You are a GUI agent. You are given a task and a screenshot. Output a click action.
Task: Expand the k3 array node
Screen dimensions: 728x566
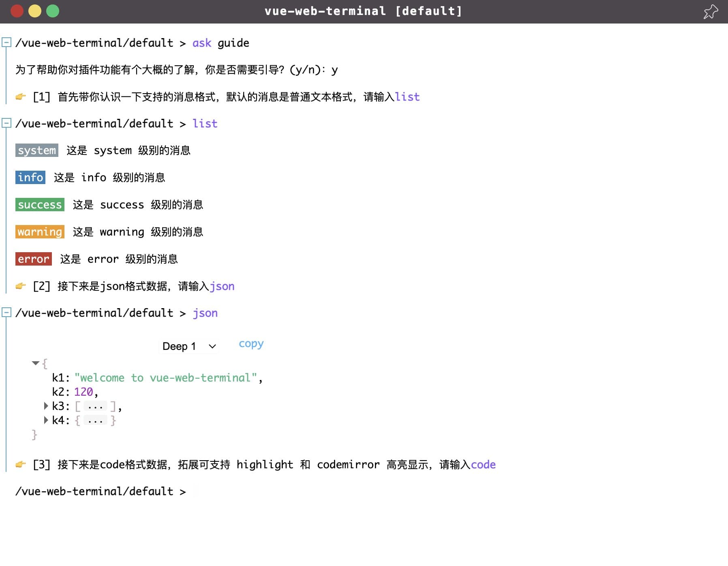coord(46,406)
